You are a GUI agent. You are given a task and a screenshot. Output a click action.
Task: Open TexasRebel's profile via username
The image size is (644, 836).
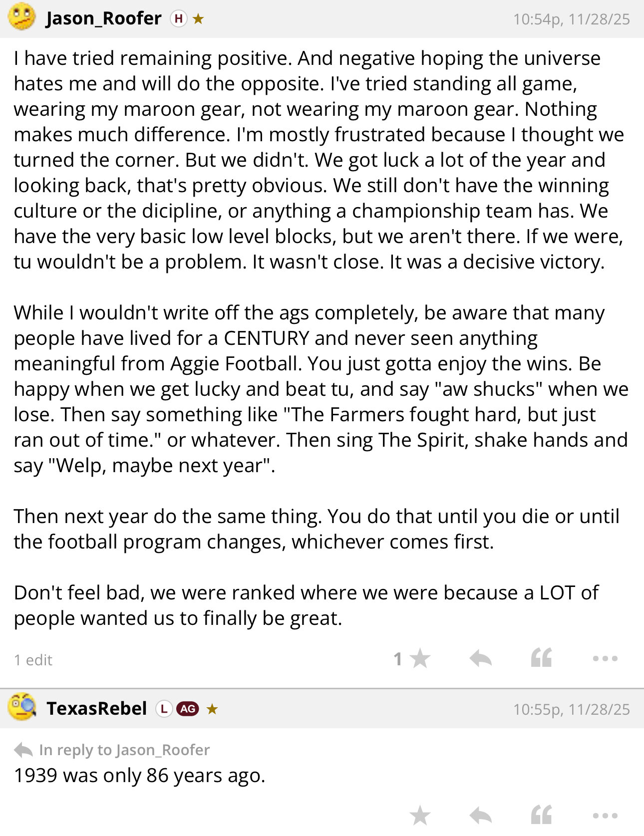point(96,709)
